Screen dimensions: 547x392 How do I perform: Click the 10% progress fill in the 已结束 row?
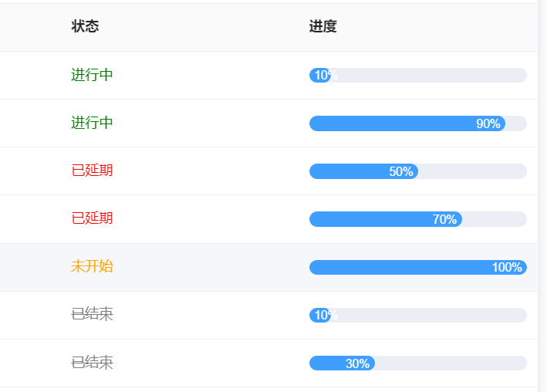pyautogui.click(x=320, y=315)
